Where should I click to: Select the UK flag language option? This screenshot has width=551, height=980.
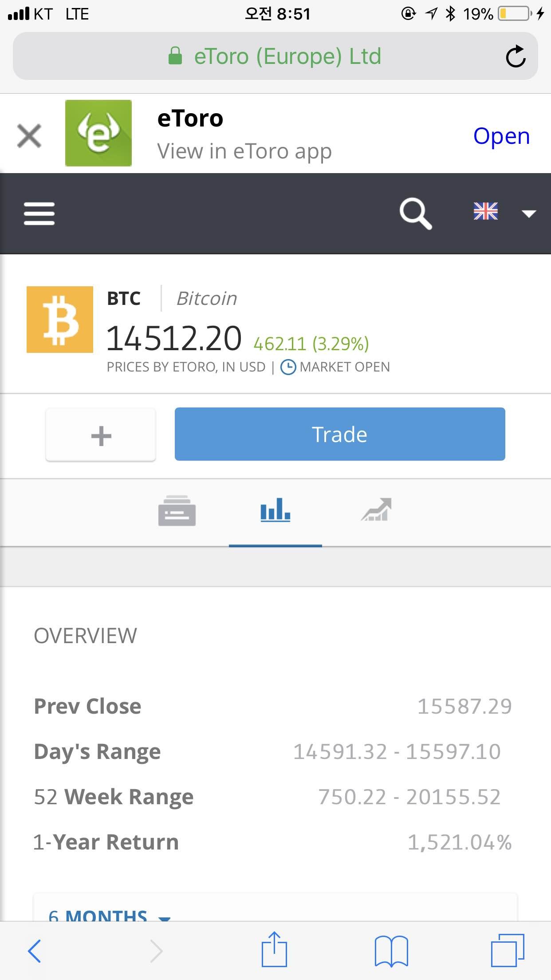486,211
